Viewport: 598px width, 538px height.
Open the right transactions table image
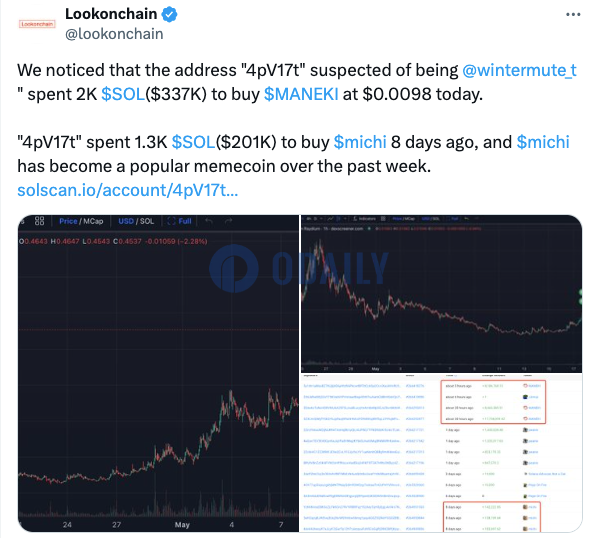(x=442, y=453)
